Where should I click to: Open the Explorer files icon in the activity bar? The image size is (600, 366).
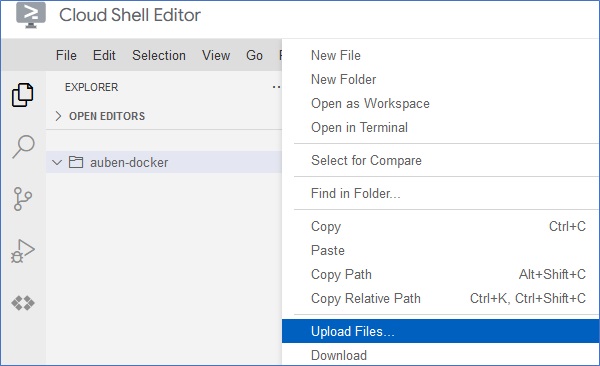point(23,95)
